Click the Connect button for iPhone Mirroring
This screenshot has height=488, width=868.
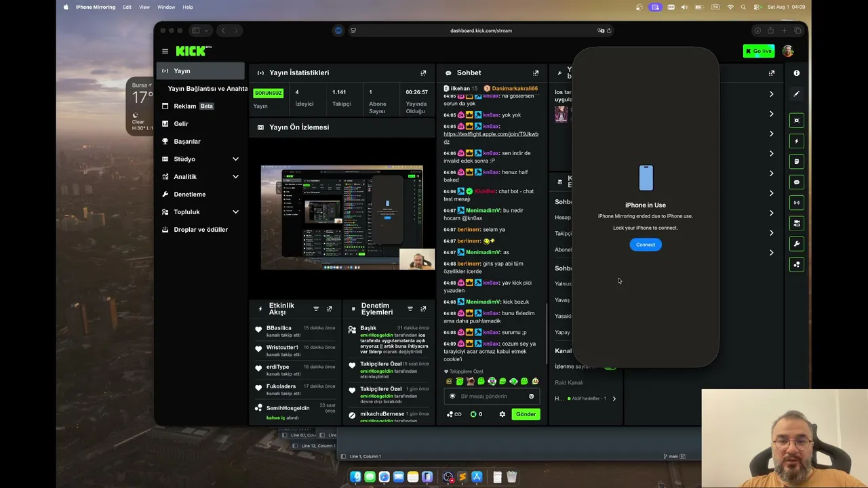(x=646, y=245)
